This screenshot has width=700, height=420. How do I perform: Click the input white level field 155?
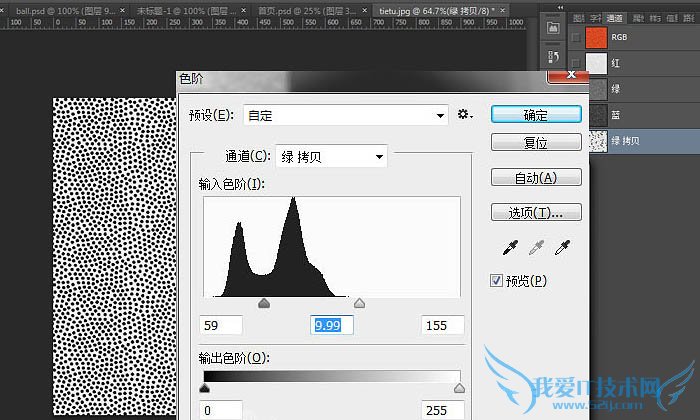[x=442, y=325]
